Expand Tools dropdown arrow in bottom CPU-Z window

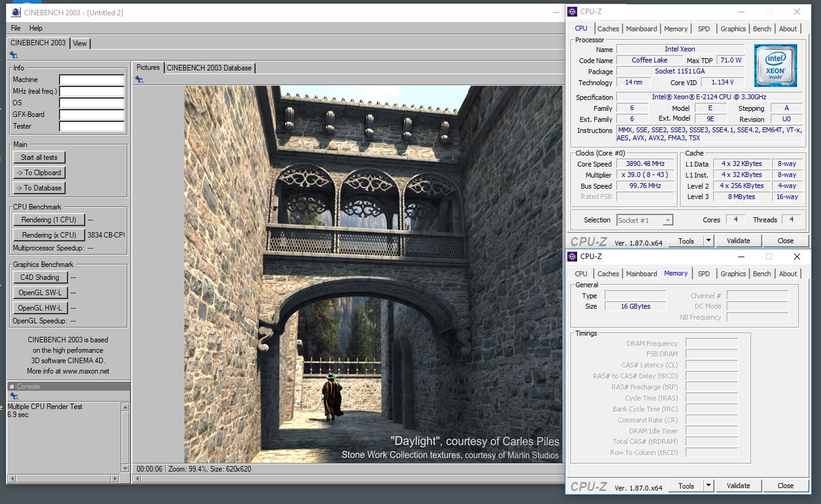pos(709,486)
